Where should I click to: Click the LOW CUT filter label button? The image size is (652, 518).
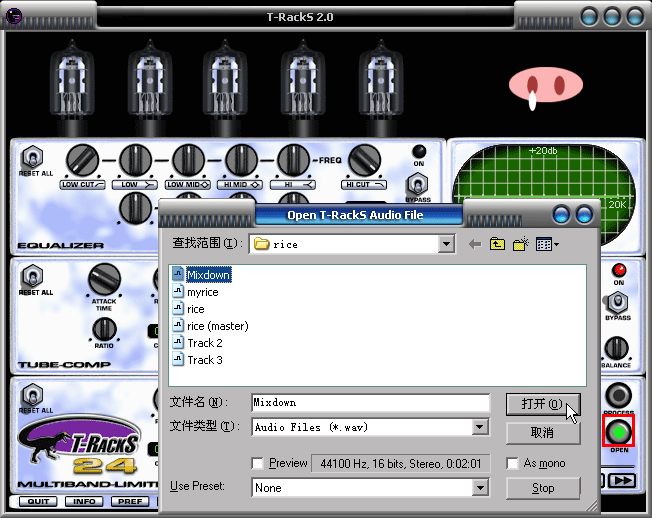point(83,185)
